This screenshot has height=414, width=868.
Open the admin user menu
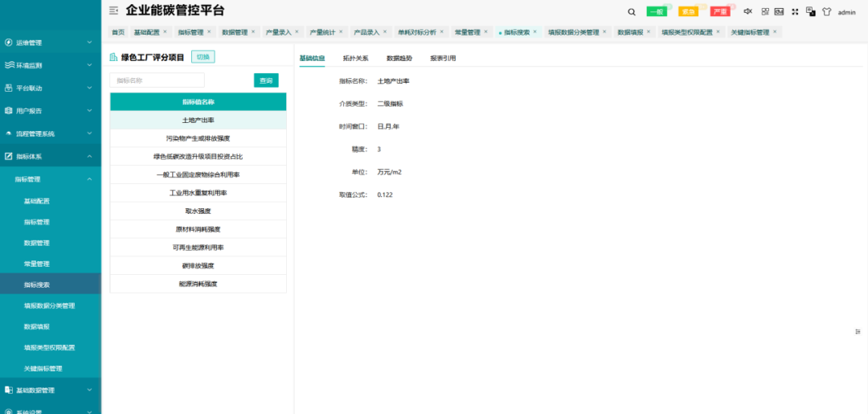click(847, 12)
